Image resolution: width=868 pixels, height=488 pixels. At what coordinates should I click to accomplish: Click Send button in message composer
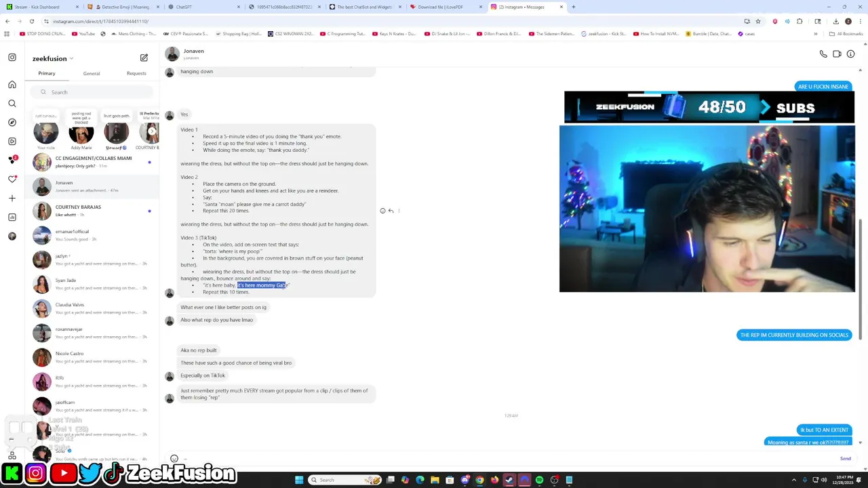[846, 459]
